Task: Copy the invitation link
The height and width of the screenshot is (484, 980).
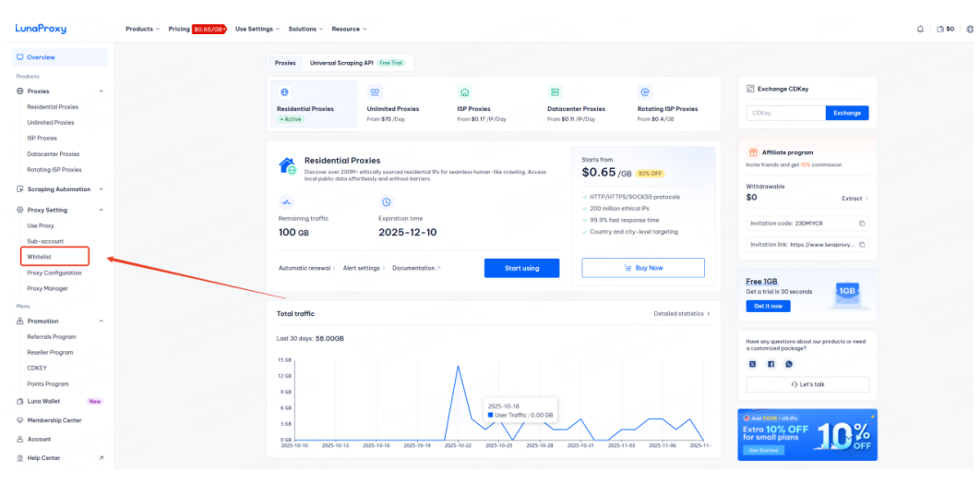Action: 862,245
